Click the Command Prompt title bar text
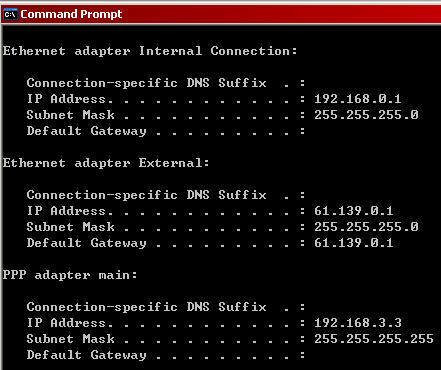Image resolution: width=441 pixels, height=370 pixels. [x=71, y=14]
